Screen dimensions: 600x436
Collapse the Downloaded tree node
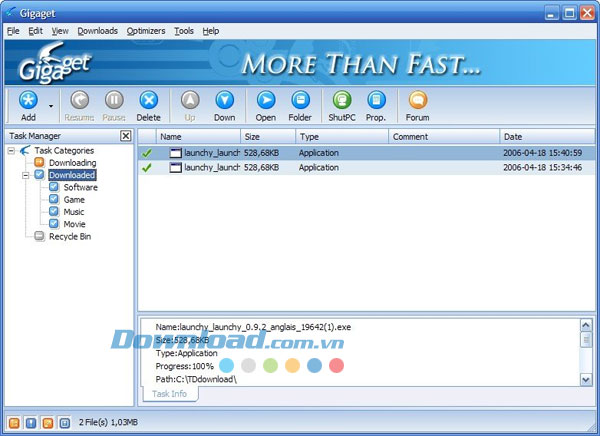click(24, 175)
